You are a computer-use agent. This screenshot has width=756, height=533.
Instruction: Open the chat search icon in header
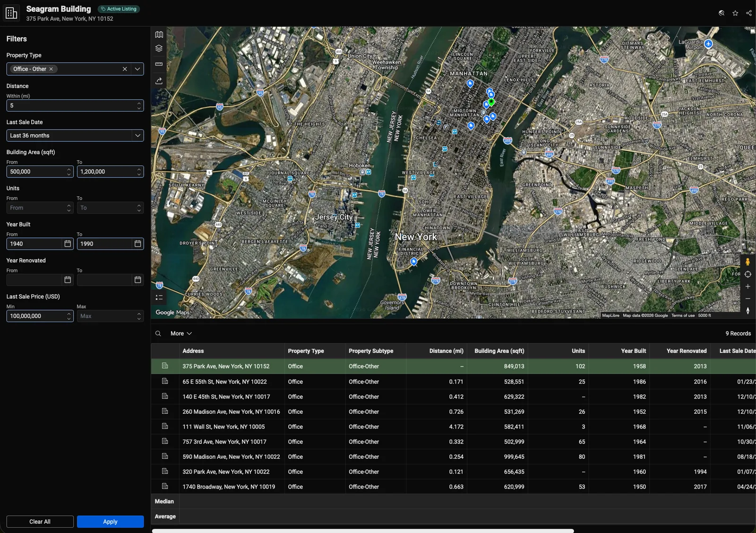click(x=722, y=13)
